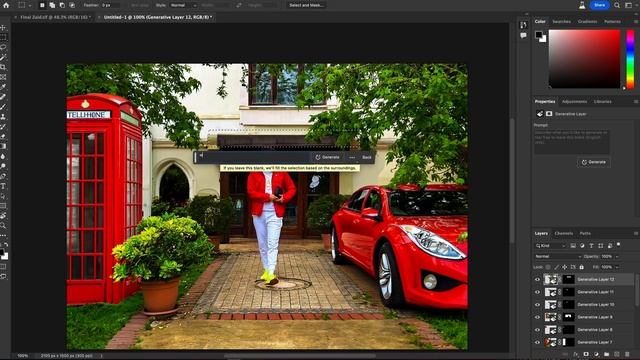Pick a color in the red color field
This screenshot has height=360, width=640.
click(584, 59)
